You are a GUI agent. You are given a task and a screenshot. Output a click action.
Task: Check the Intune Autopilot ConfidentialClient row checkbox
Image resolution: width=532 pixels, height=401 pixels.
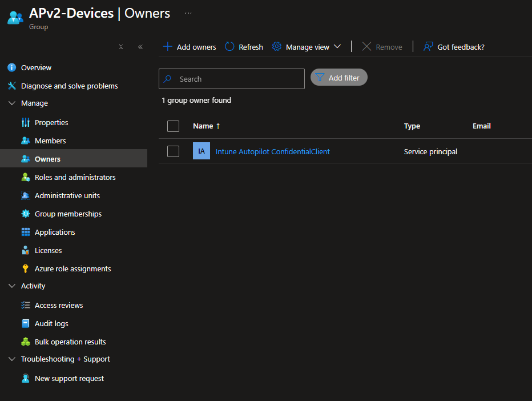(x=174, y=151)
